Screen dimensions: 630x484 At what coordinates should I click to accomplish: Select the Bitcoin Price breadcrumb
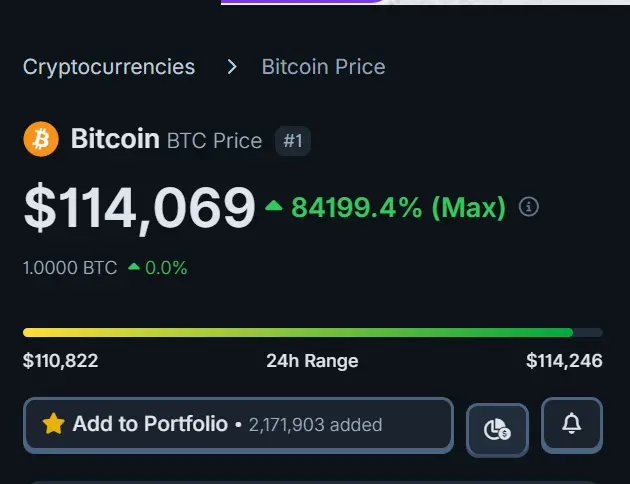pyautogui.click(x=323, y=67)
